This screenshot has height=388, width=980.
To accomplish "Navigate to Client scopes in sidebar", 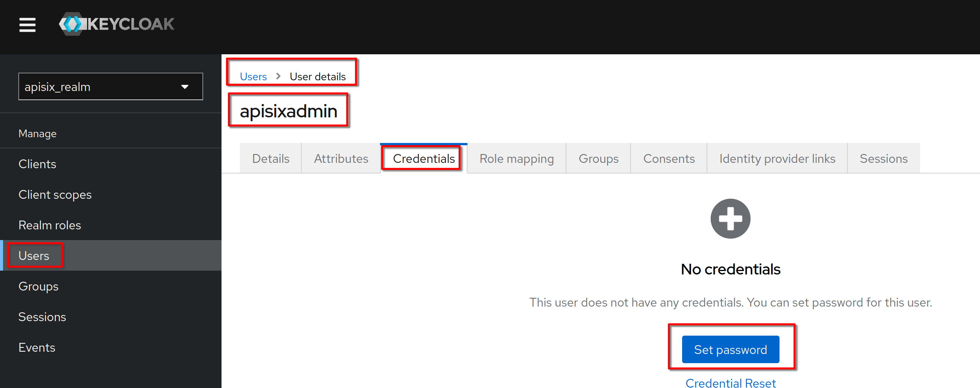I will pos(55,195).
